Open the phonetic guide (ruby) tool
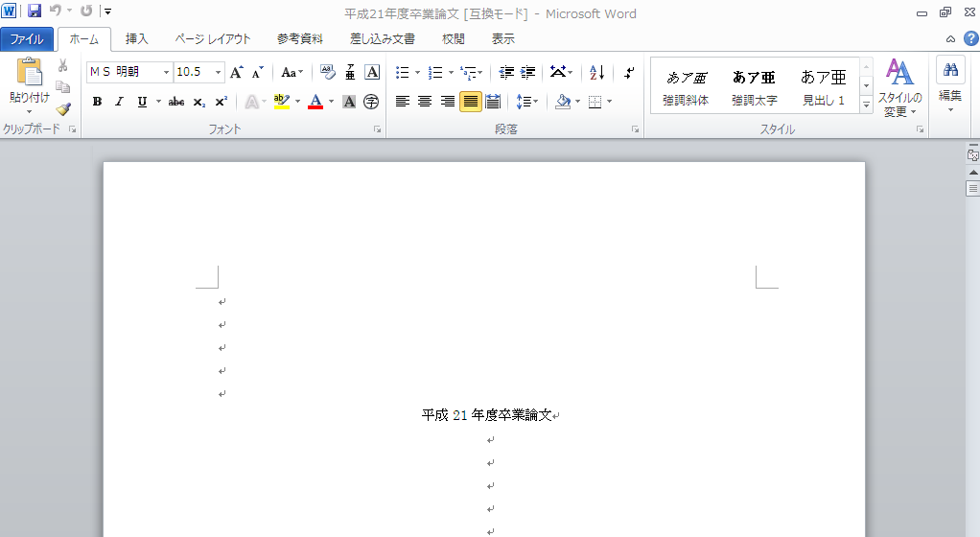Viewport: 980px width, 537px height. [350, 73]
